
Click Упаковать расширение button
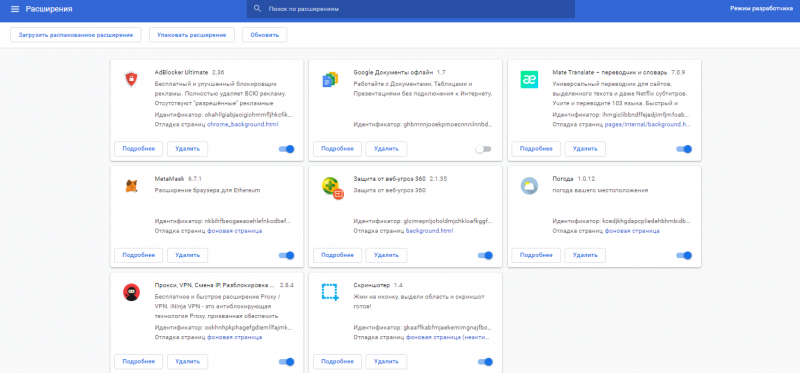click(192, 35)
